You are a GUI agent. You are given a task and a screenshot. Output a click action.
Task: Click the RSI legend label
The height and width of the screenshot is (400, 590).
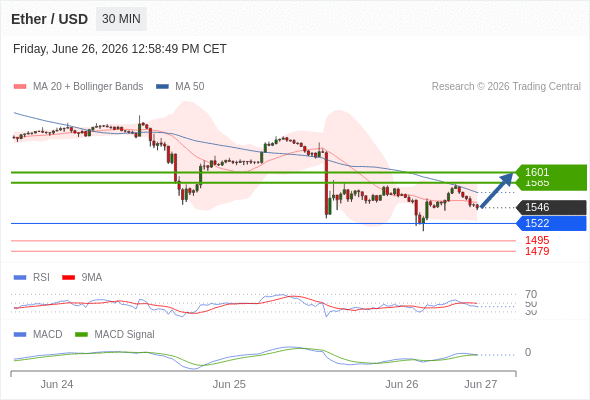[41, 278]
